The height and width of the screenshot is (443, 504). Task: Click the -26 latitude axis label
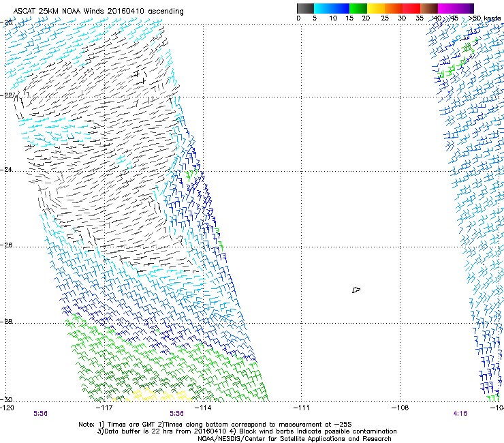7,245
